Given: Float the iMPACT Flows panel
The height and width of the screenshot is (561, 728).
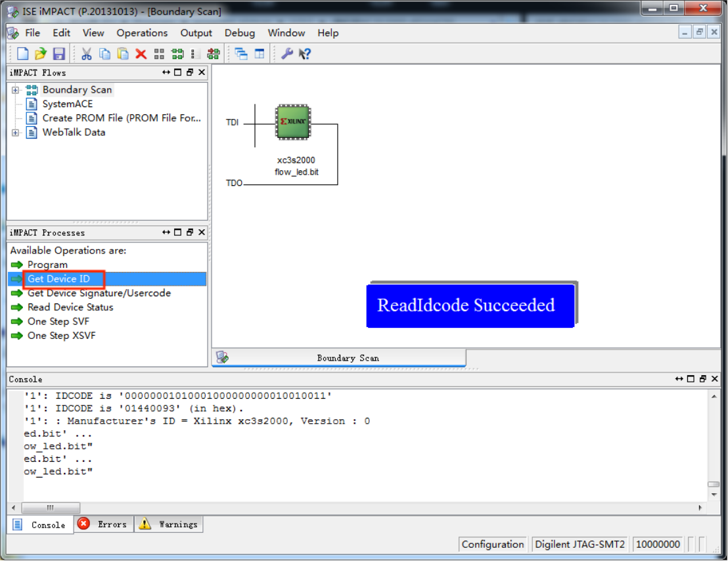Looking at the screenshot, I should coord(190,72).
